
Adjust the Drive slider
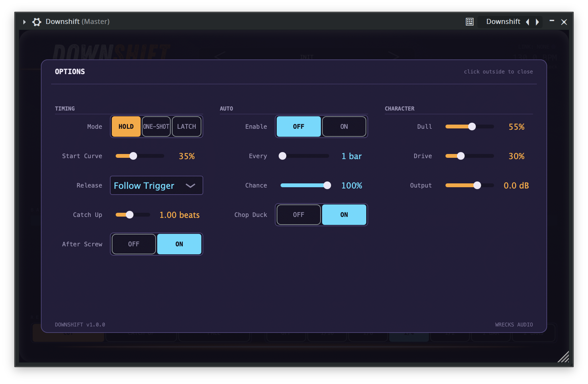click(x=470, y=156)
